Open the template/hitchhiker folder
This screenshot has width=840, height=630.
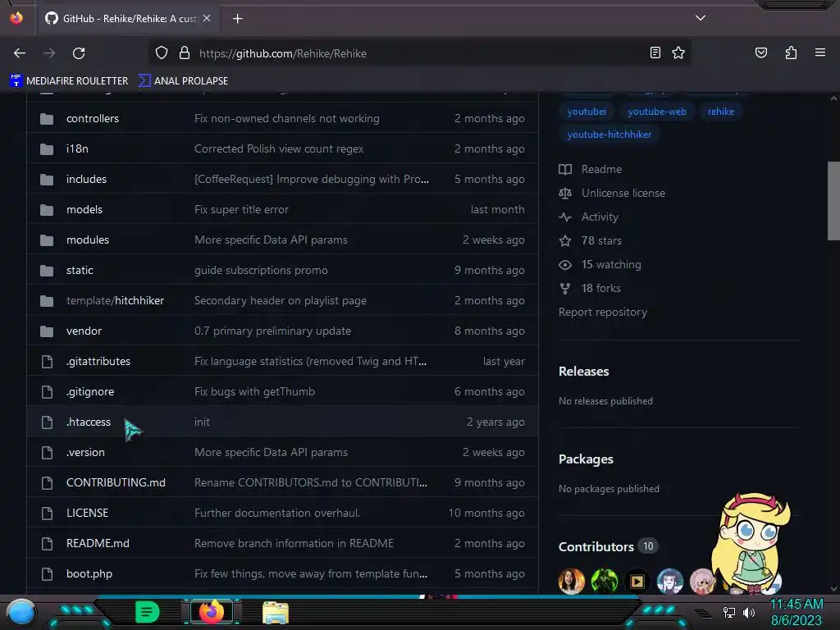(115, 300)
